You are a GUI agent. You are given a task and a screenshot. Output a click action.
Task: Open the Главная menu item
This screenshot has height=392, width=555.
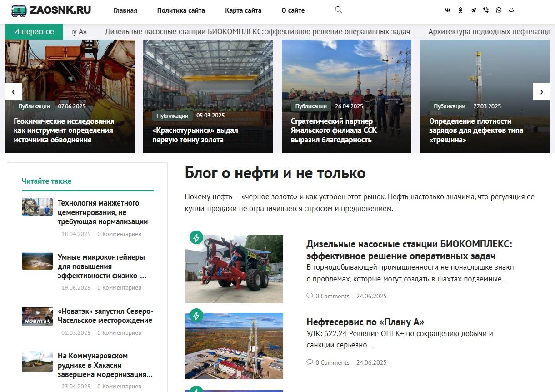pos(125,10)
